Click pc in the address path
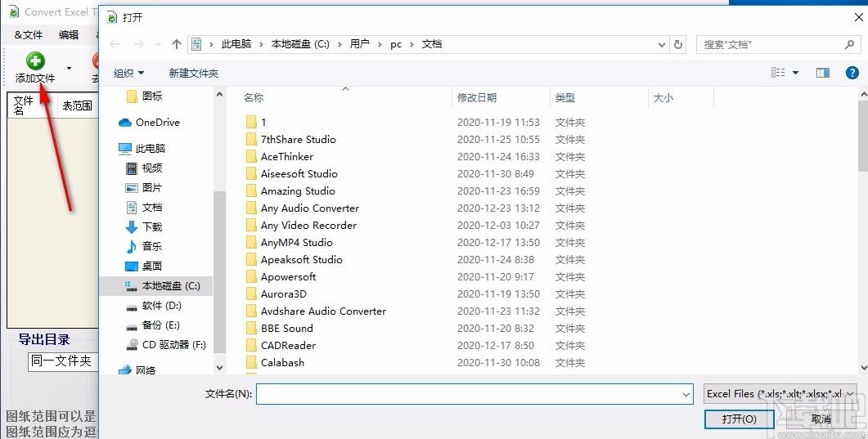Viewport: 868px width, 439px height. 396,44
